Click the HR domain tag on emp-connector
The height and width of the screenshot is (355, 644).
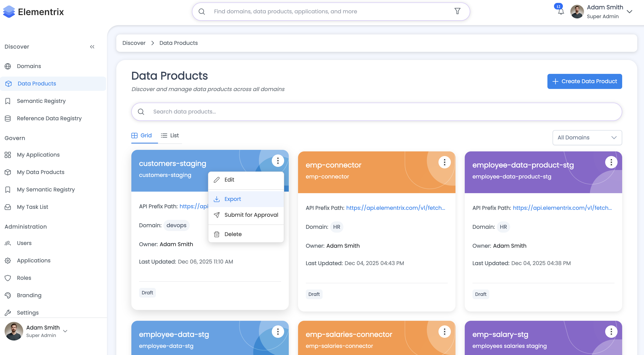click(336, 227)
